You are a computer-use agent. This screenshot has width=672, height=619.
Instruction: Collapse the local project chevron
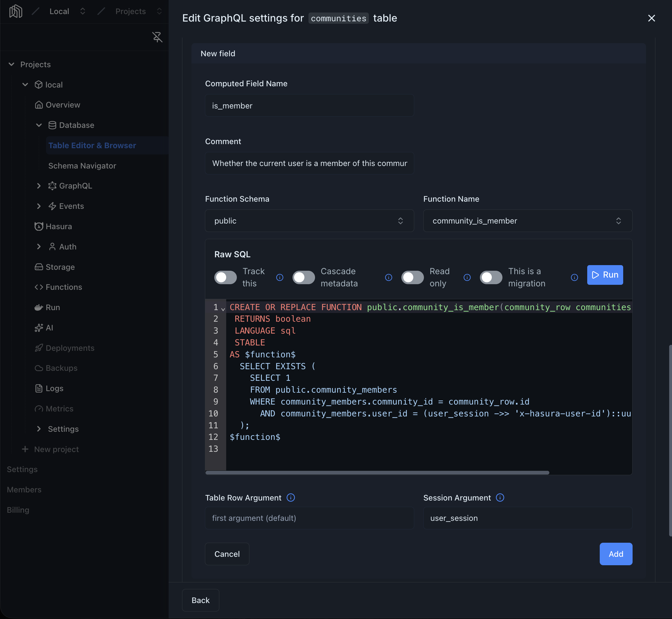click(25, 85)
